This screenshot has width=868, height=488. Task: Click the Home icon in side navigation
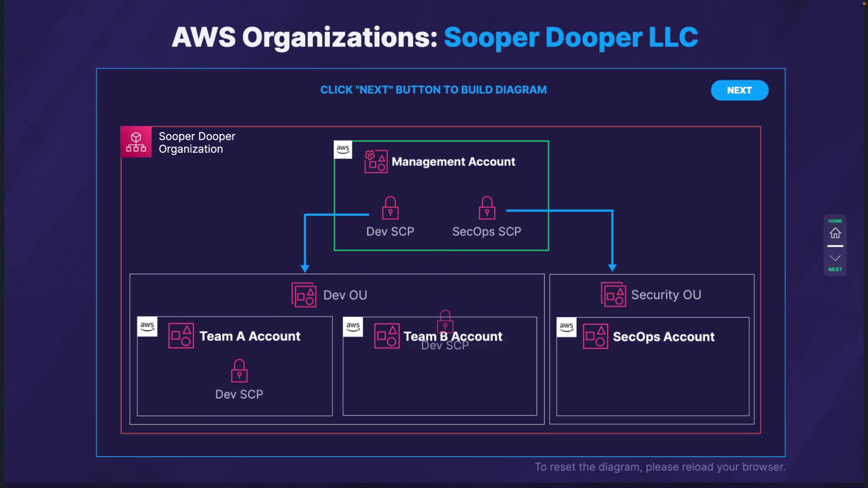(x=835, y=233)
